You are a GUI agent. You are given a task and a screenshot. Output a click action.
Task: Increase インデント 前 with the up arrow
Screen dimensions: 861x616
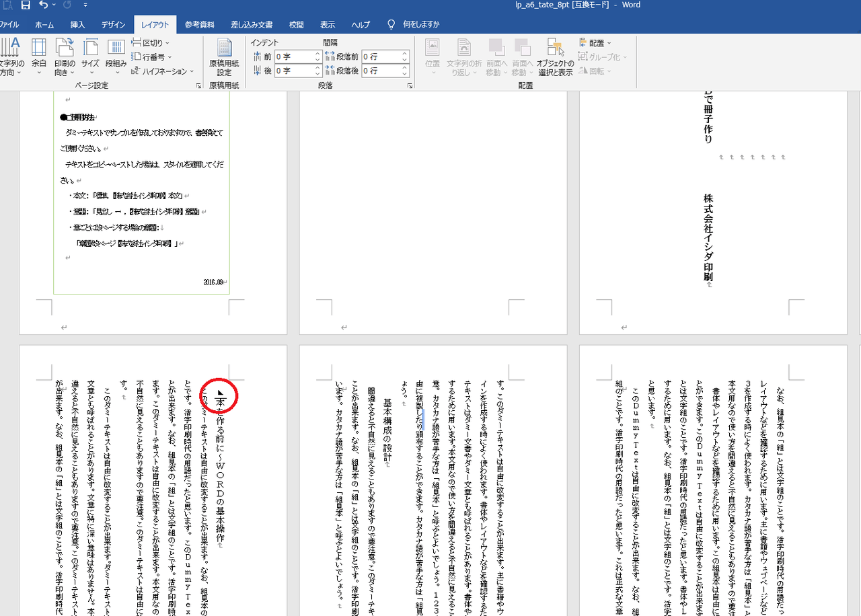(x=317, y=54)
